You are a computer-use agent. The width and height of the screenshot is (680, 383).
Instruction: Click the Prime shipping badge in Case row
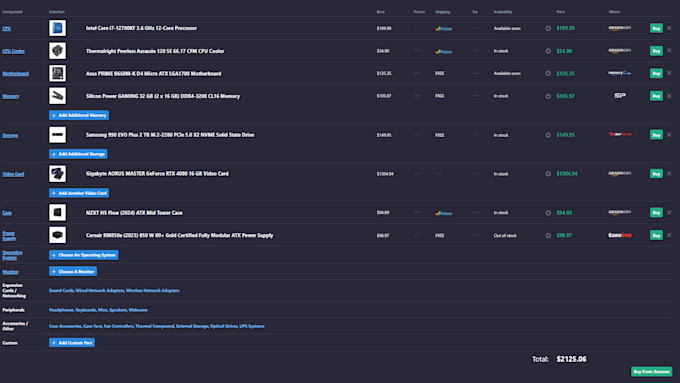pyautogui.click(x=443, y=213)
